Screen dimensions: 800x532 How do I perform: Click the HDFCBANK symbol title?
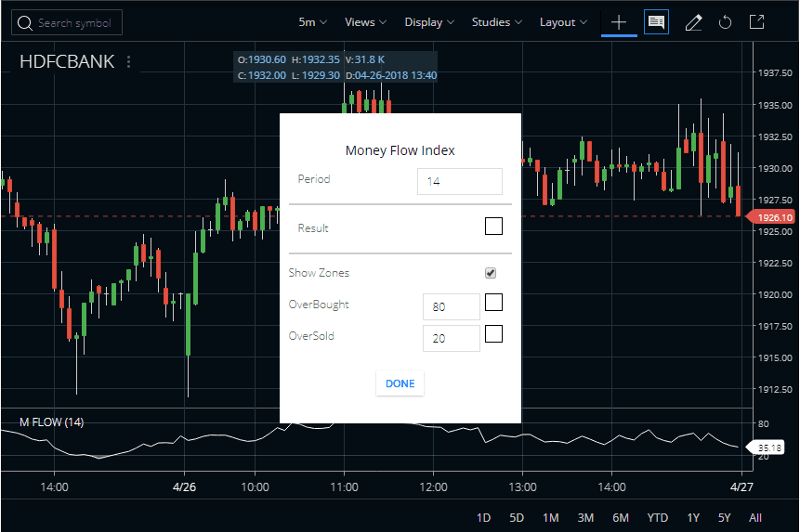(x=67, y=61)
